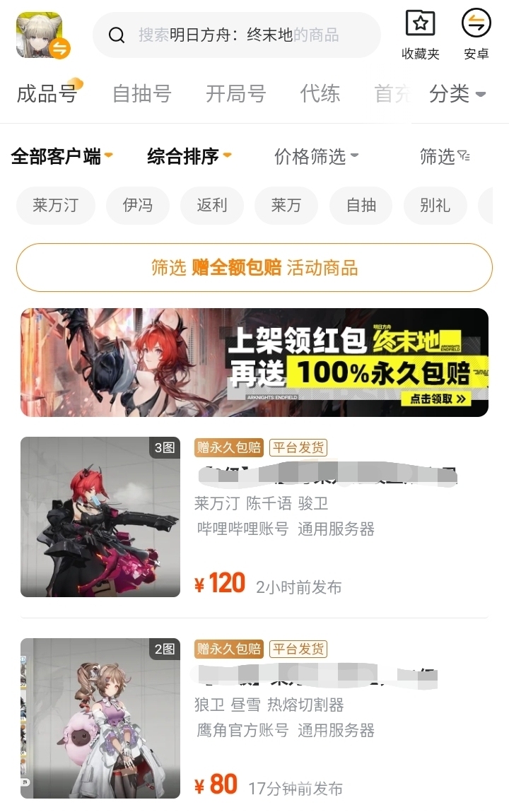Toggle the 莱万汀 filter chip

[55, 206]
